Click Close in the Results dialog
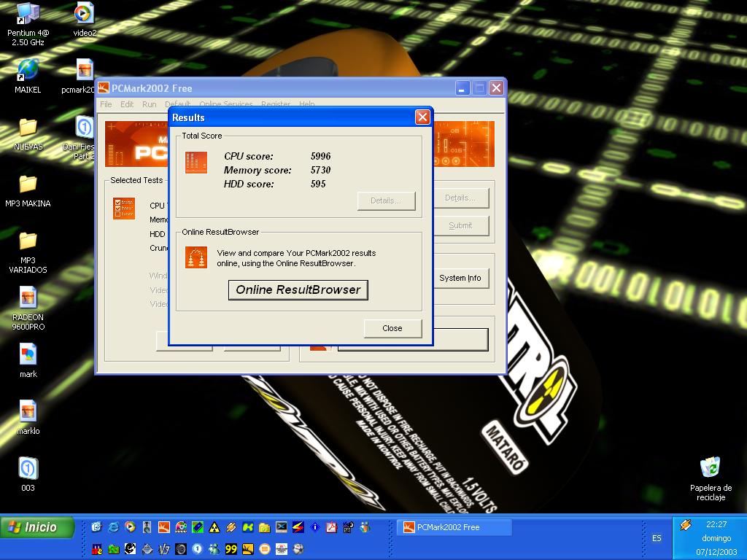Screen dimensions: 747x560 click(x=392, y=328)
